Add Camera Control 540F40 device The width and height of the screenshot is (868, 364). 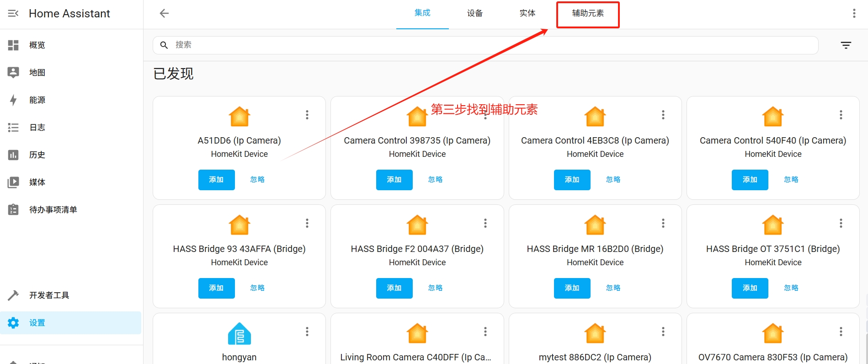(750, 180)
